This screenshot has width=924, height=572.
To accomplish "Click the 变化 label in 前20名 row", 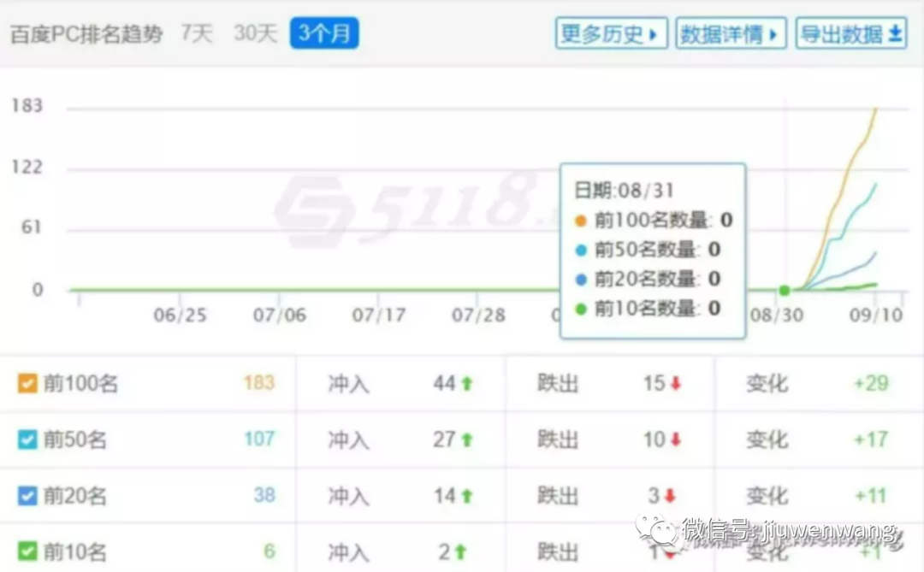I will [x=767, y=496].
